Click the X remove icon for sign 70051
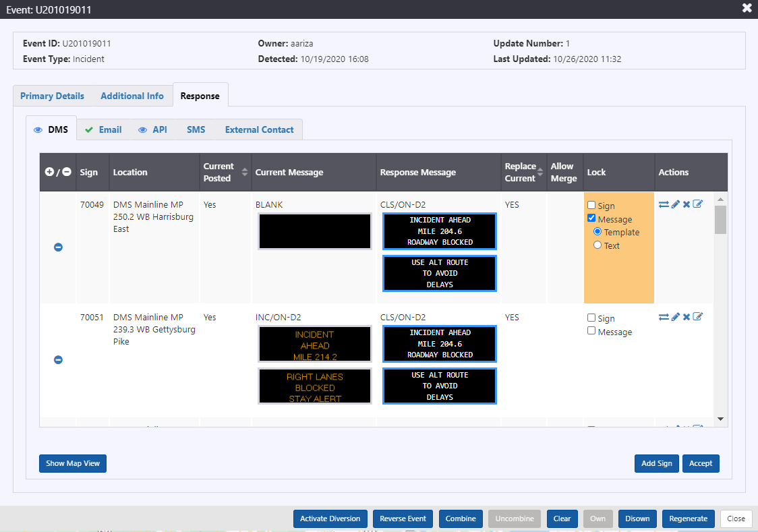 [x=687, y=317]
